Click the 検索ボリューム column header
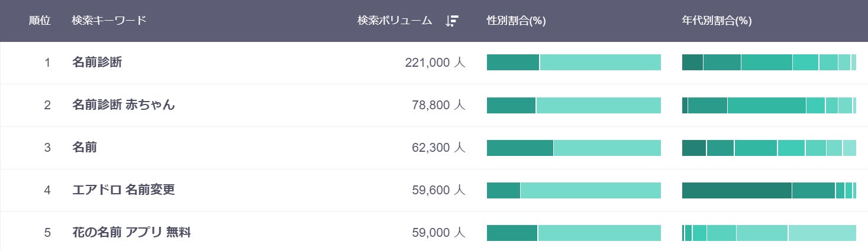The image size is (868, 251). (395, 21)
